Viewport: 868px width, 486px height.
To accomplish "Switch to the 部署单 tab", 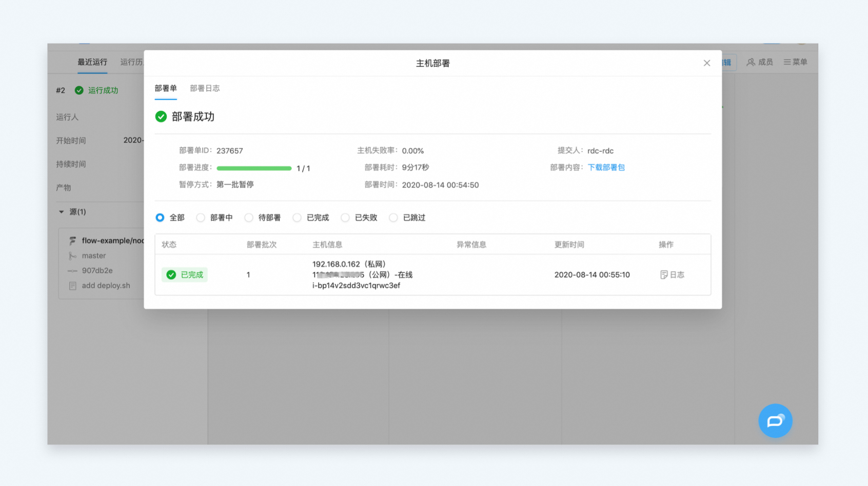I will coord(166,88).
